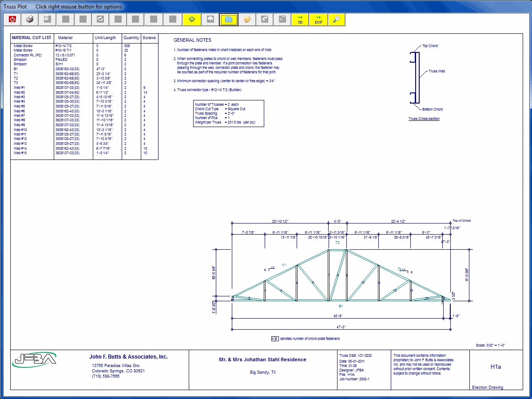Open 3D view with the 3D export icon

pyautogui.click(x=300, y=19)
